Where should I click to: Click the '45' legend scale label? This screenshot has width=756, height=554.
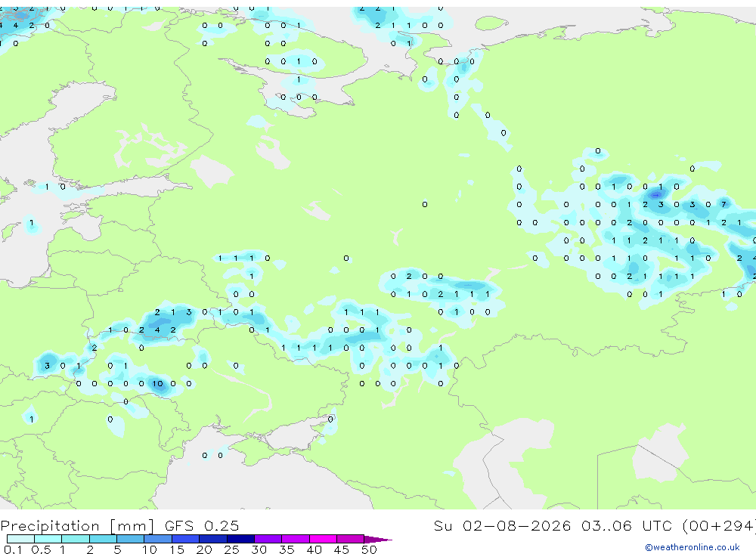[342, 549]
